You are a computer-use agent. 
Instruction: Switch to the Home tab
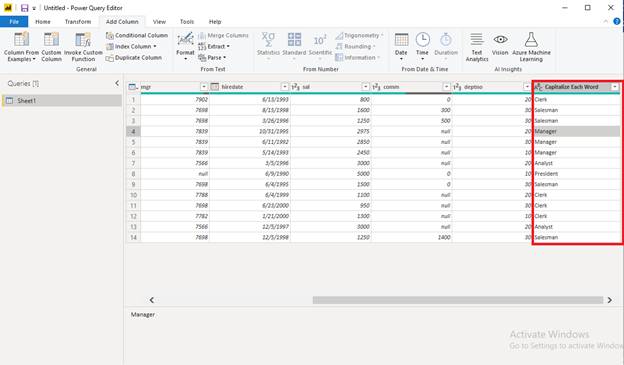[43, 21]
